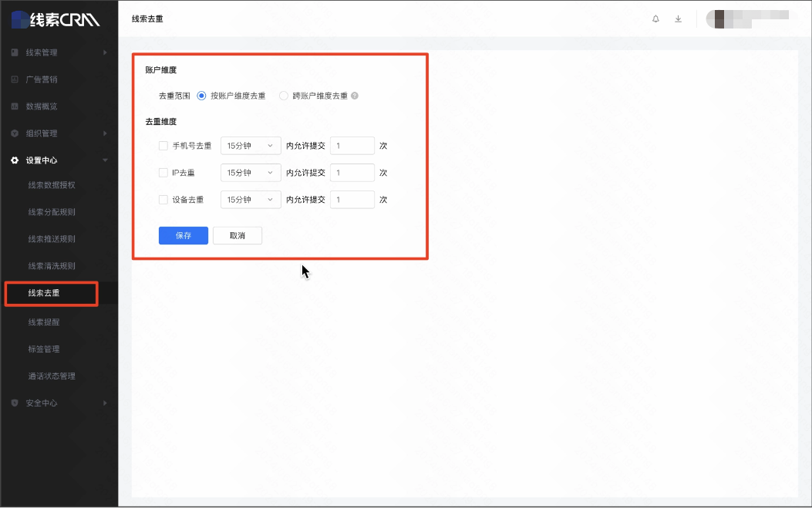Click the 取消 button
This screenshot has width=812, height=509.
click(238, 235)
